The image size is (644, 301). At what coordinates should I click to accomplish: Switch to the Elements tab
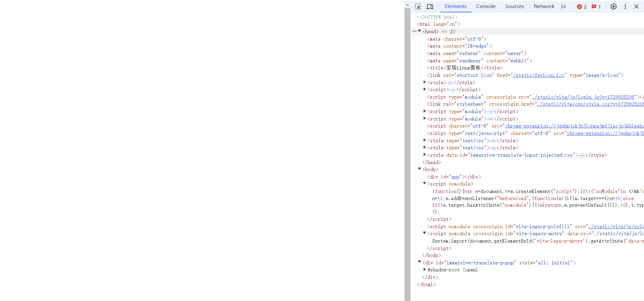(x=455, y=6)
